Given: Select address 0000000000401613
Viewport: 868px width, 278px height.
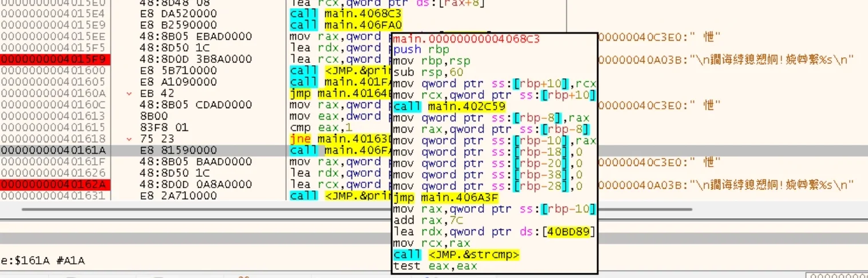Looking at the screenshot, I should pos(53,116).
